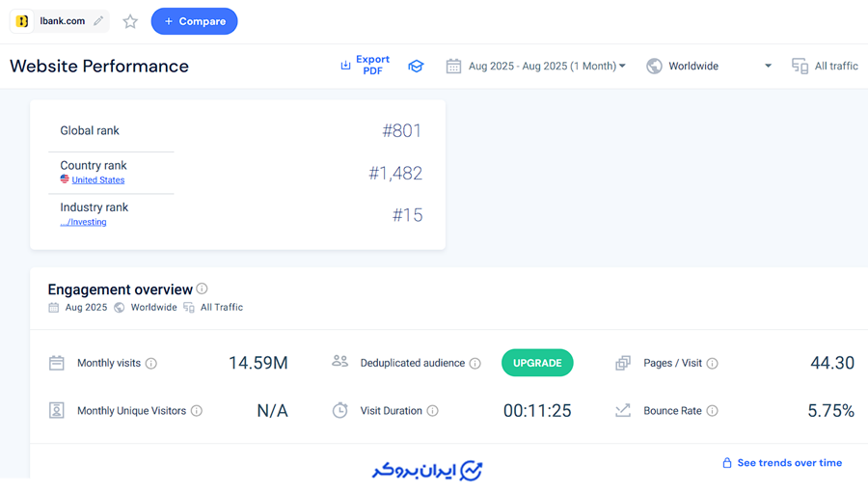Screen dimensions: 868x494
Task: Click the Compare button
Action: pos(194,21)
